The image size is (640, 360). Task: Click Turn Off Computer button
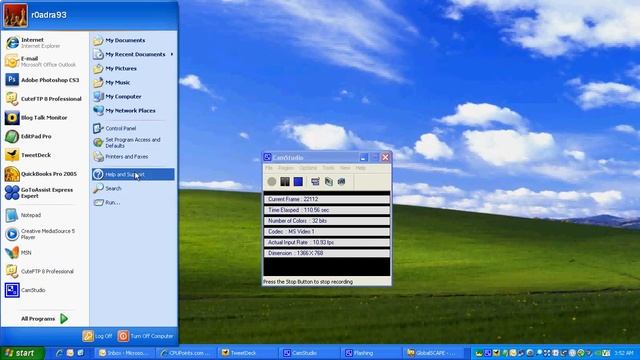pyautogui.click(x=146, y=336)
